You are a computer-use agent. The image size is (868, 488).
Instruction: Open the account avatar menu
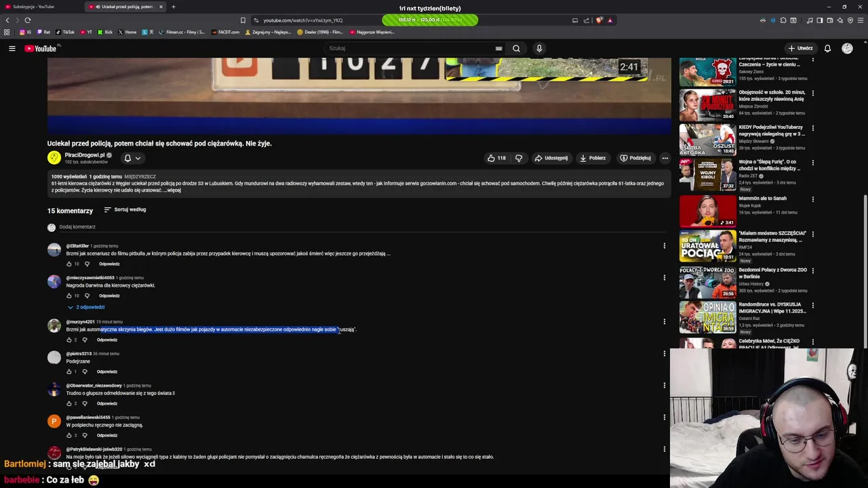point(847,48)
